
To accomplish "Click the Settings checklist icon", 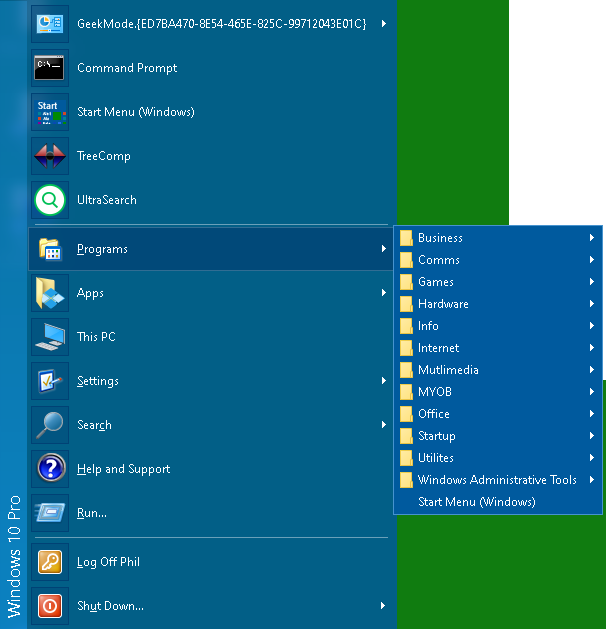I will (x=50, y=381).
